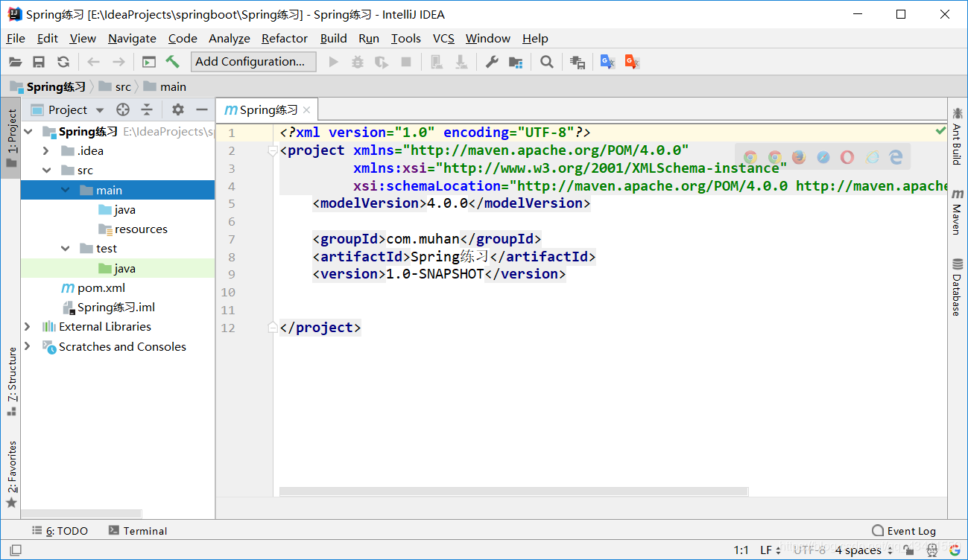This screenshot has height=560, width=968.
Task: Open file in Firefox browser icon
Action: pyautogui.click(x=799, y=157)
